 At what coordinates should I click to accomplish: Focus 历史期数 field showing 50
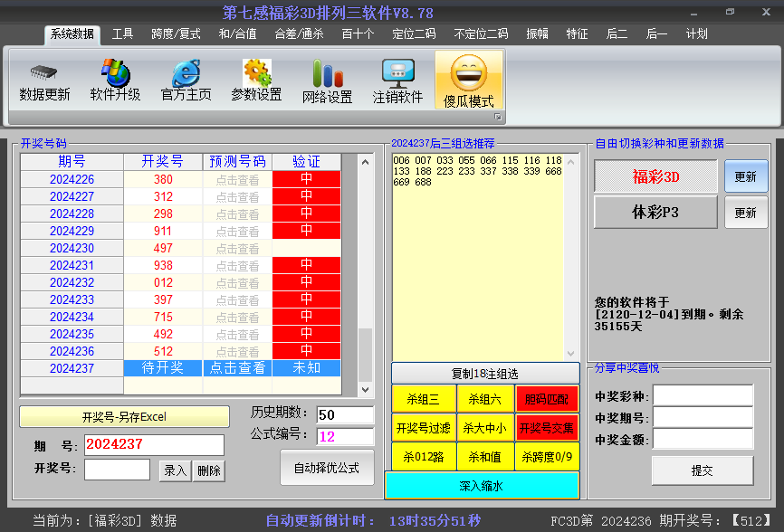click(346, 414)
